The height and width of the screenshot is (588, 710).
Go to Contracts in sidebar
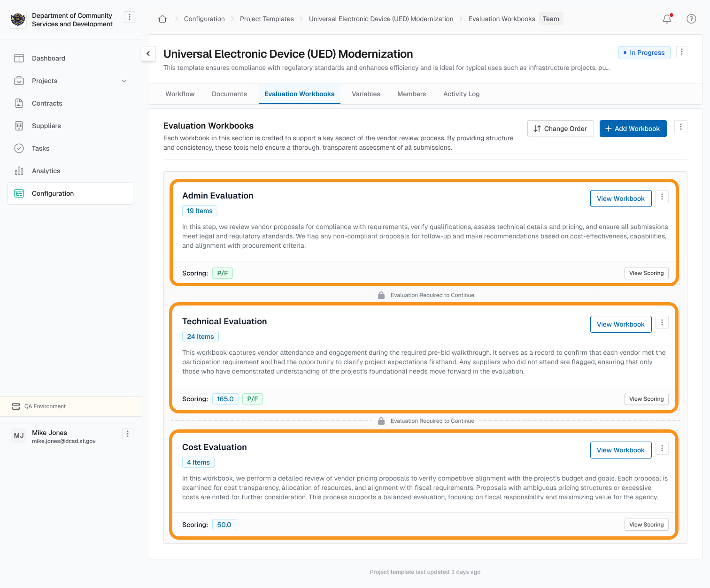click(x=47, y=103)
